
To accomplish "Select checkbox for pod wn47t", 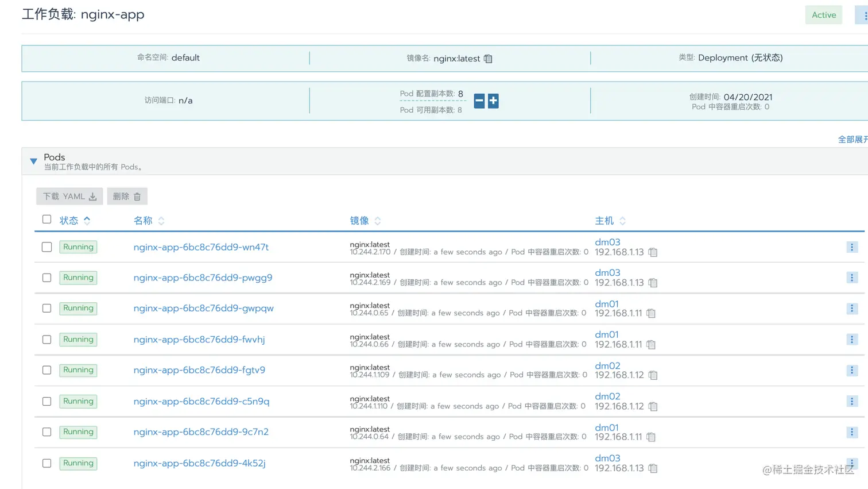I will tap(47, 247).
